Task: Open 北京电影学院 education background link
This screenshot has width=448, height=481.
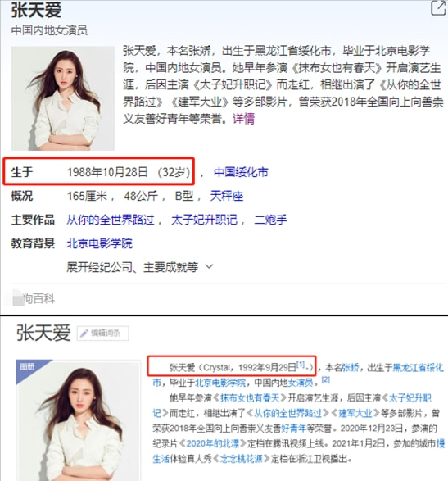Action: (x=100, y=243)
